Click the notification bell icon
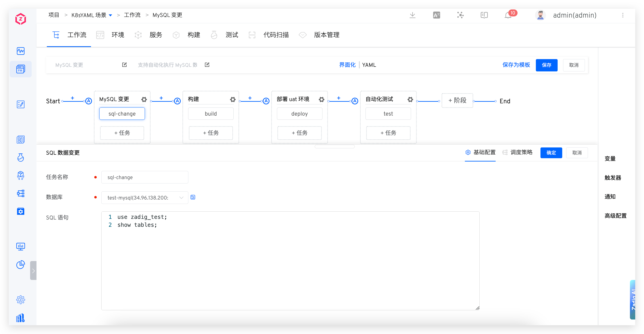 point(508,15)
